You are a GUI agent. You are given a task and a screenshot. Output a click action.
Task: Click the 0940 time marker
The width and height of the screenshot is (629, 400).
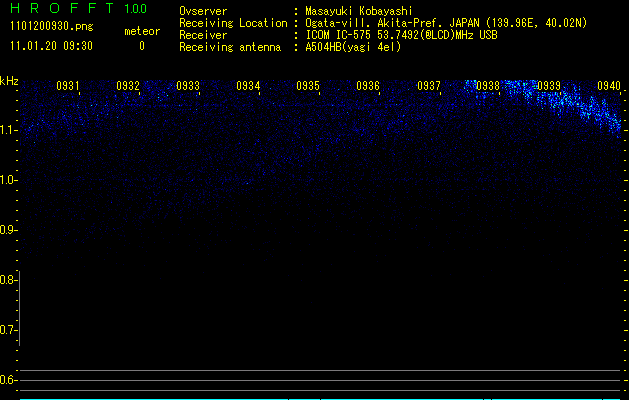tap(609, 85)
